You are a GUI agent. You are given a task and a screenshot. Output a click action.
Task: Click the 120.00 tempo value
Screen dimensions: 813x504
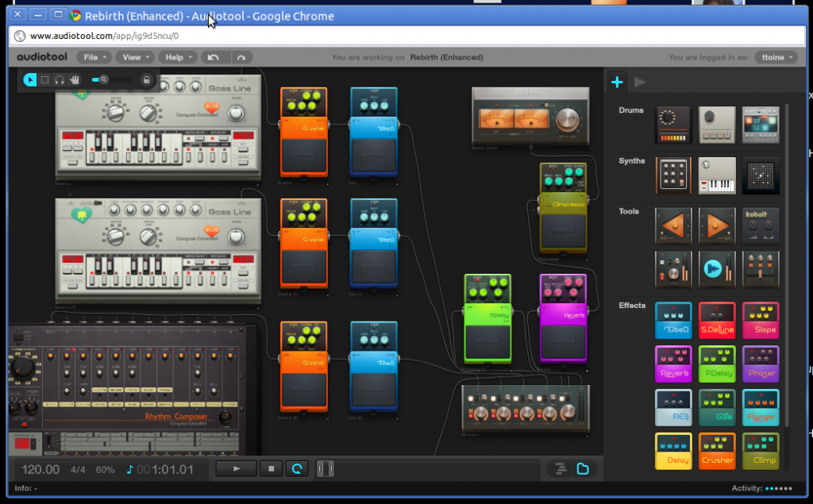tap(40, 470)
